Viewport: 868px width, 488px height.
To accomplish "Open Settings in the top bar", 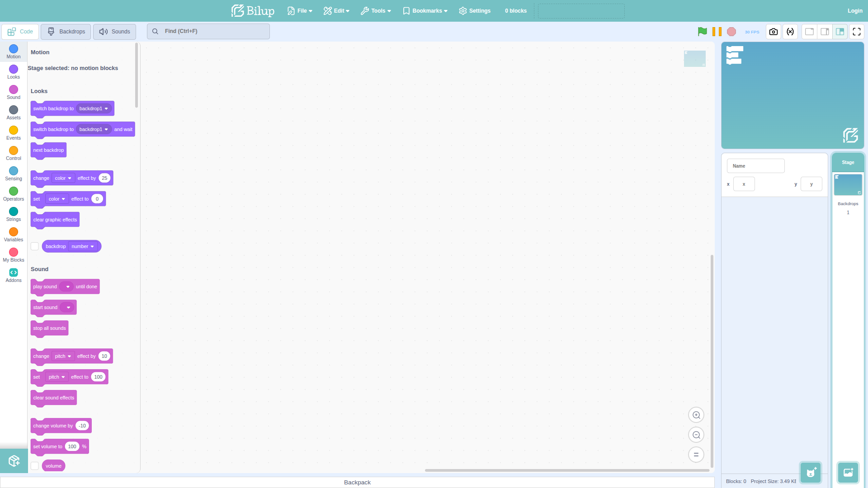I will pos(475,11).
